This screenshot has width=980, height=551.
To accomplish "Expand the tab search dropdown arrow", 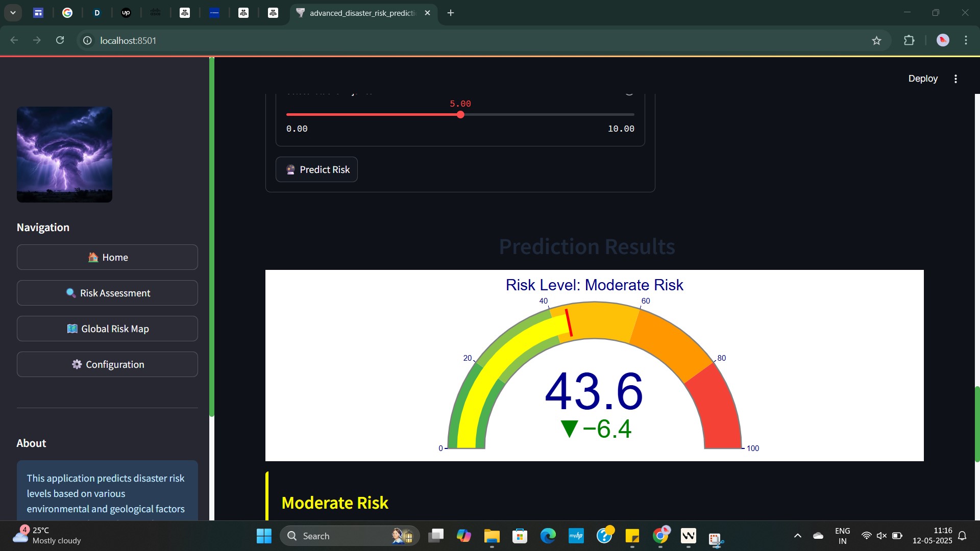I will [13, 13].
